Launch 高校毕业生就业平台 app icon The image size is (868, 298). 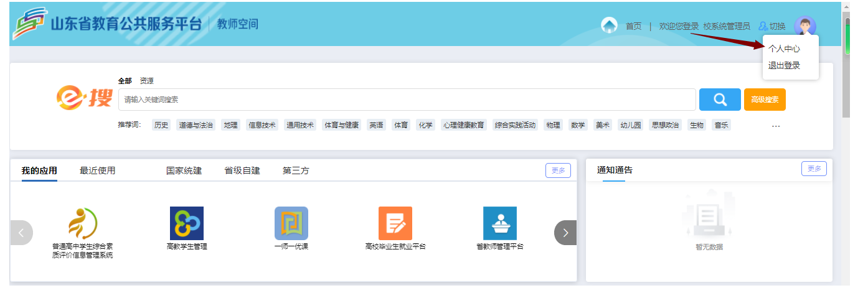pyautogui.click(x=395, y=223)
